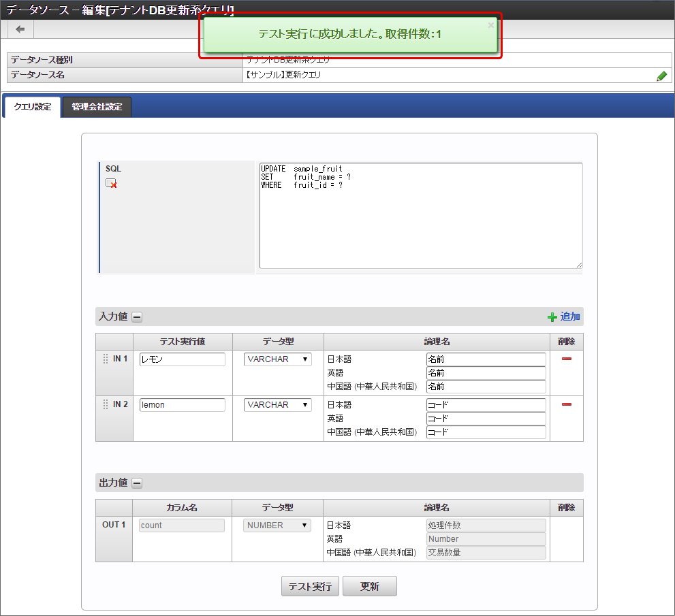Collapse the 入力値 section
This screenshot has width=675, height=616.
137,317
